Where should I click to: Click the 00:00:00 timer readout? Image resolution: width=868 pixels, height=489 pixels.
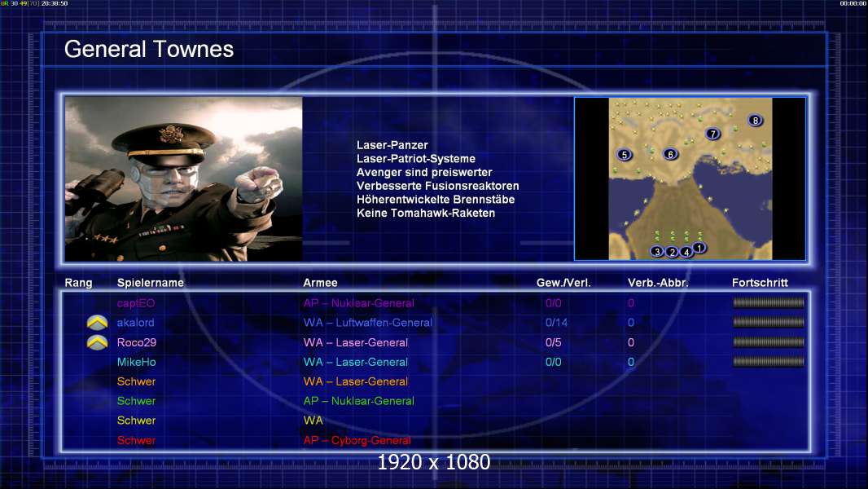tap(853, 3)
